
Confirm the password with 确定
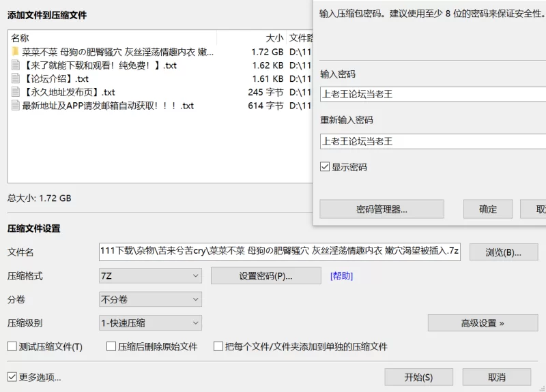[x=488, y=209]
